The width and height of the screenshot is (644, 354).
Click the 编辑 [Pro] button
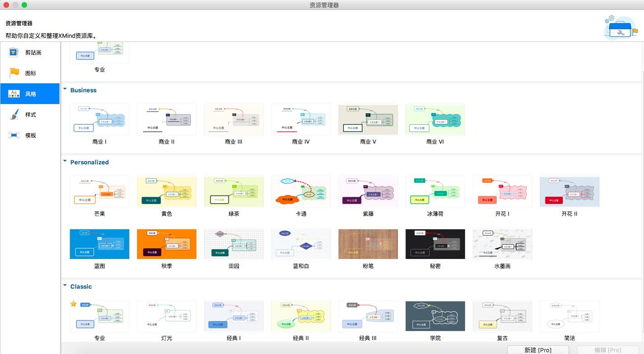click(607, 350)
